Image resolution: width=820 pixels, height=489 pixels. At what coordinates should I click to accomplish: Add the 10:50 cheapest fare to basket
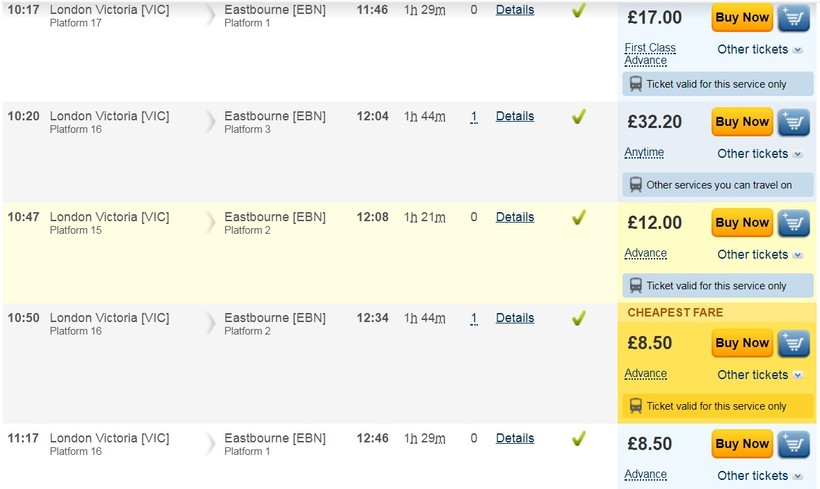pyautogui.click(x=793, y=343)
